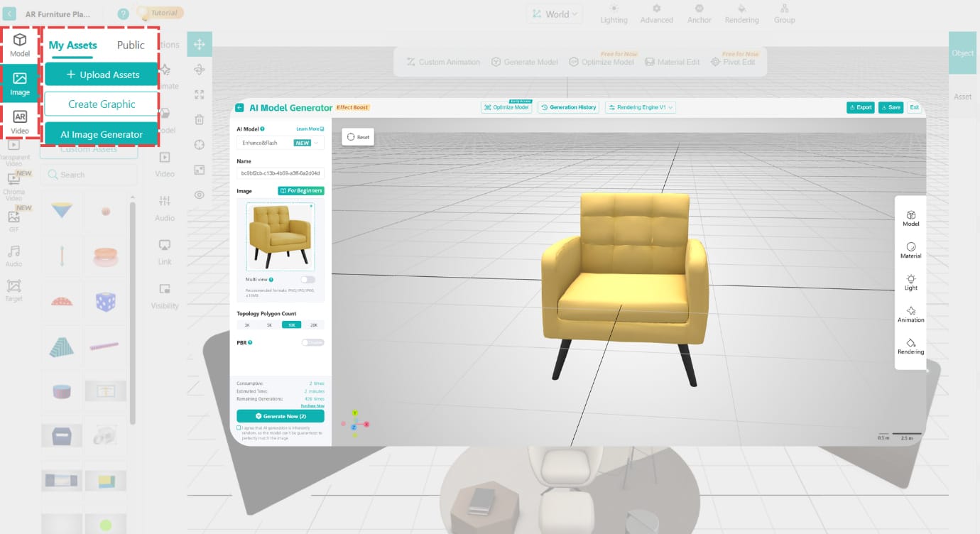Screen dimensions: 980x534
Task: Click the Reset view button
Action: 358,137
